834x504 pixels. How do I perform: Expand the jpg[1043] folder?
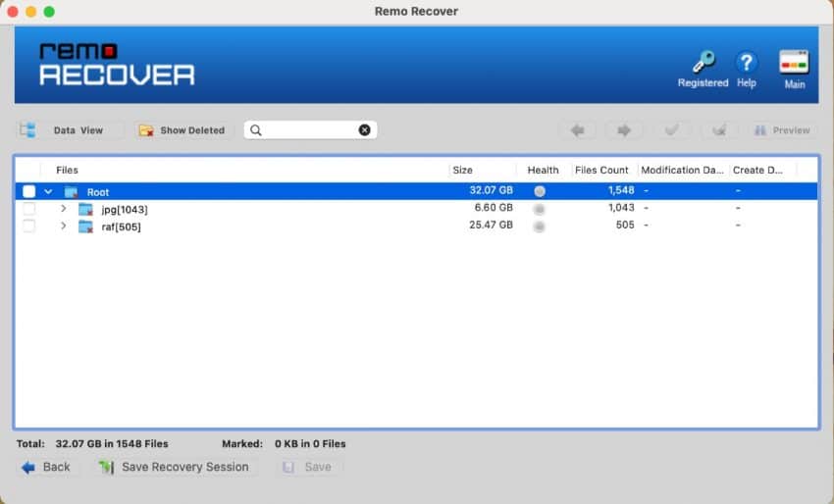point(64,209)
